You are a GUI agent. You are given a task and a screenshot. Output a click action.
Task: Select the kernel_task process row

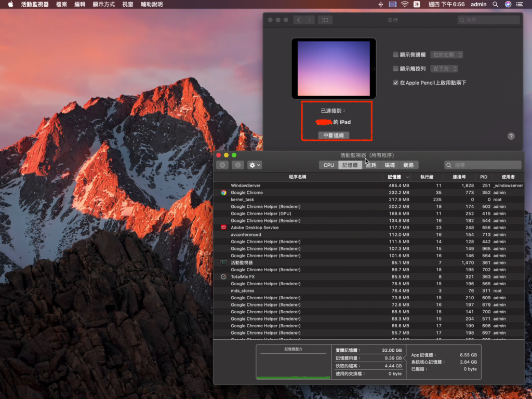point(369,199)
